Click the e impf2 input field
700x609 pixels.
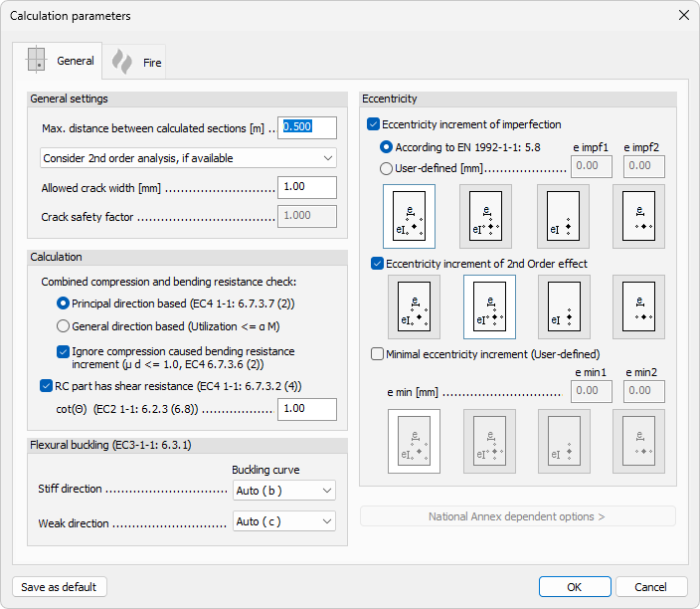click(x=644, y=166)
